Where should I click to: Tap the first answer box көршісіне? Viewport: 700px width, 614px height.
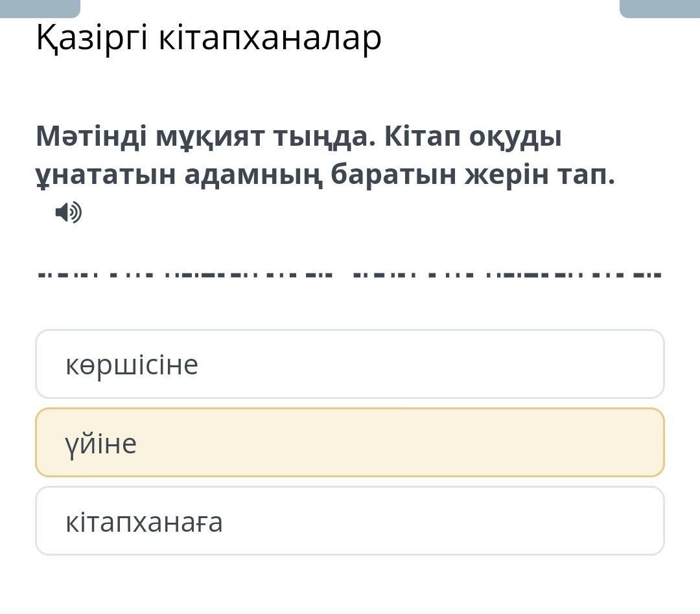[x=350, y=364]
